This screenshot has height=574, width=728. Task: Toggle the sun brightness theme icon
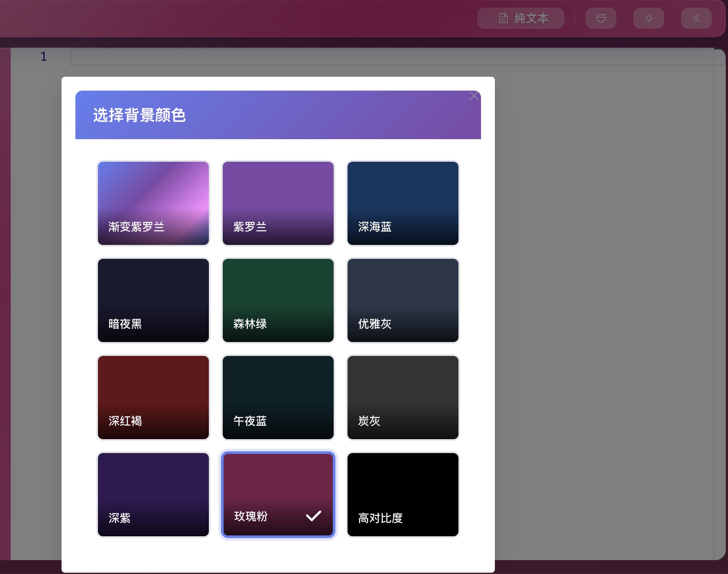click(648, 18)
